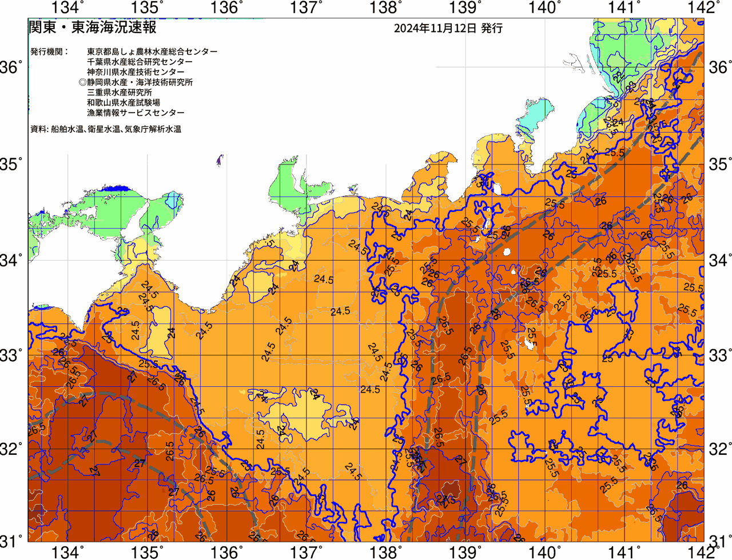Click the 136° longitude label on bottom axis
The image size is (732, 560).
tap(228, 553)
